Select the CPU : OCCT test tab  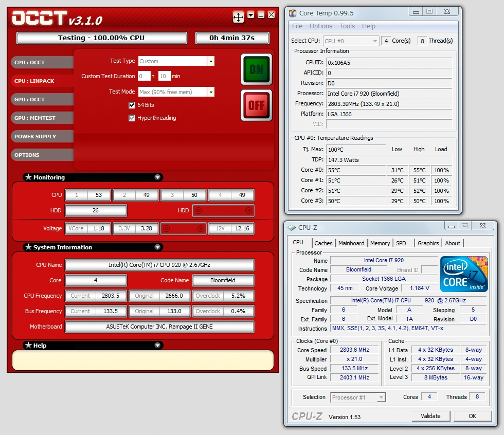pos(42,62)
